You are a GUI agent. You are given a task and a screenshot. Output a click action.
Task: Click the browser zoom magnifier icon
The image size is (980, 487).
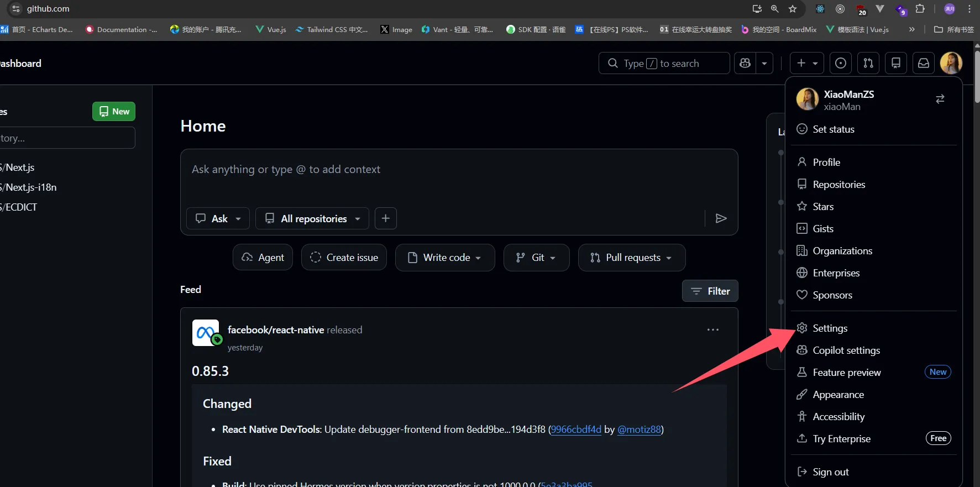(775, 9)
